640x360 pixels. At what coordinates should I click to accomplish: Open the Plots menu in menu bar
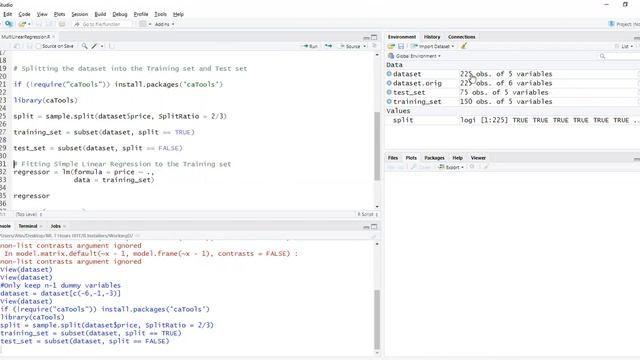click(60, 14)
